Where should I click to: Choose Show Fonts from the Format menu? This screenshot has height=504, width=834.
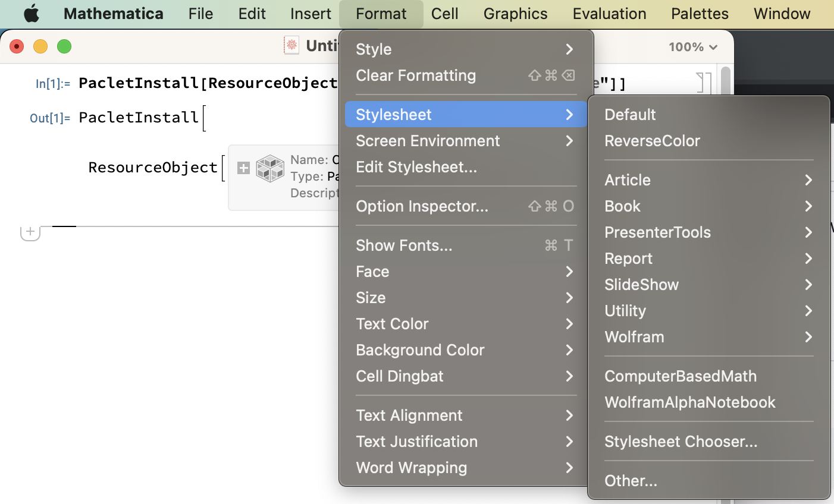click(404, 245)
